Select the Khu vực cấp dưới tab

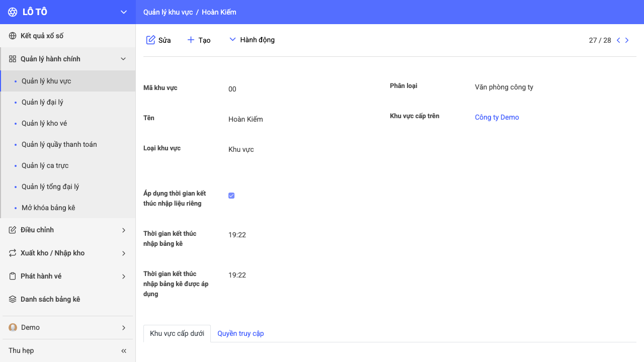[177, 333]
